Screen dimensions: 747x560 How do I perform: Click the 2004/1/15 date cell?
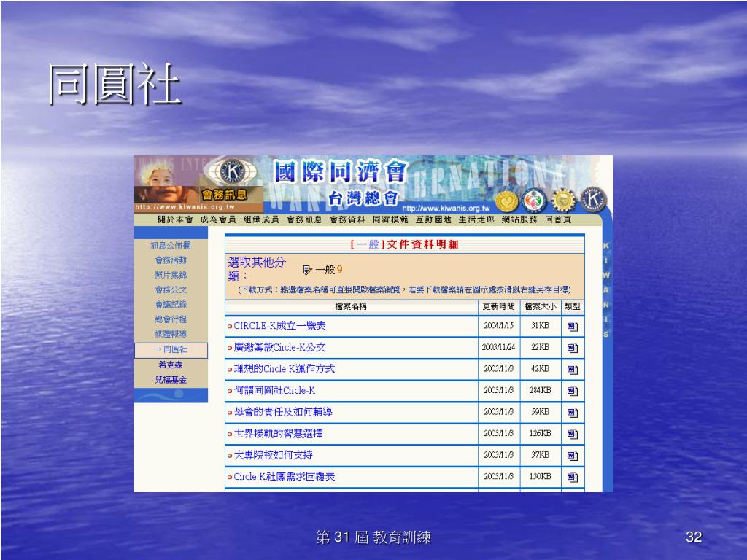coord(499,326)
